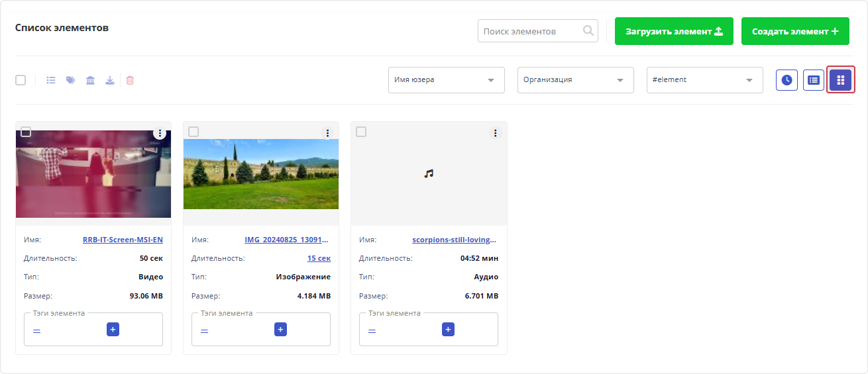Click the red trash delete icon

coord(130,80)
